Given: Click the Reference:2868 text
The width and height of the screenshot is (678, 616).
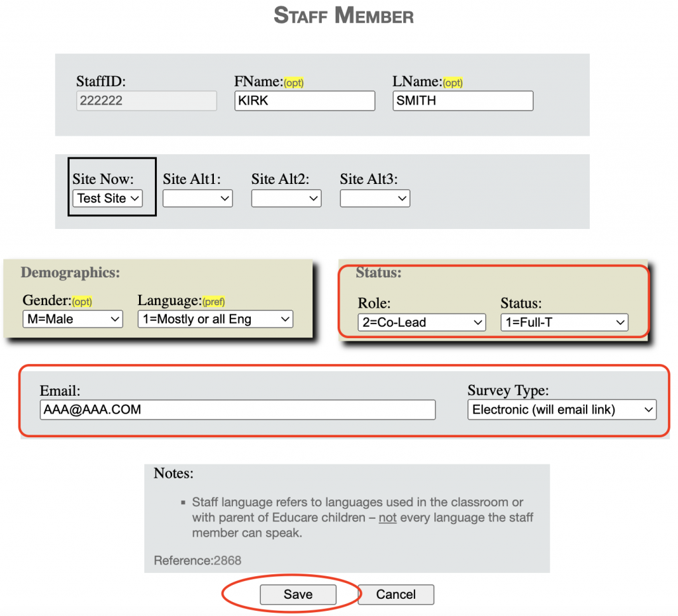Looking at the screenshot, I should (x=197, y=560).
